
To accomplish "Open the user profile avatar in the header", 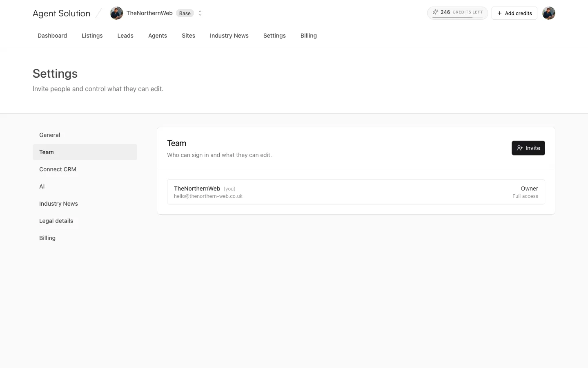I will click(548, 13).
